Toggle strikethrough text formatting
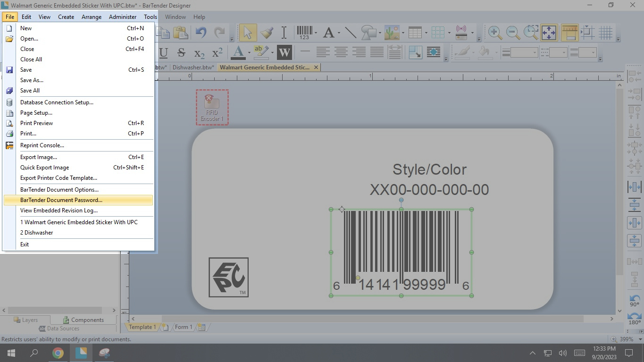The width and height of the screenshot is (644, 362). (x=181, y=52)
